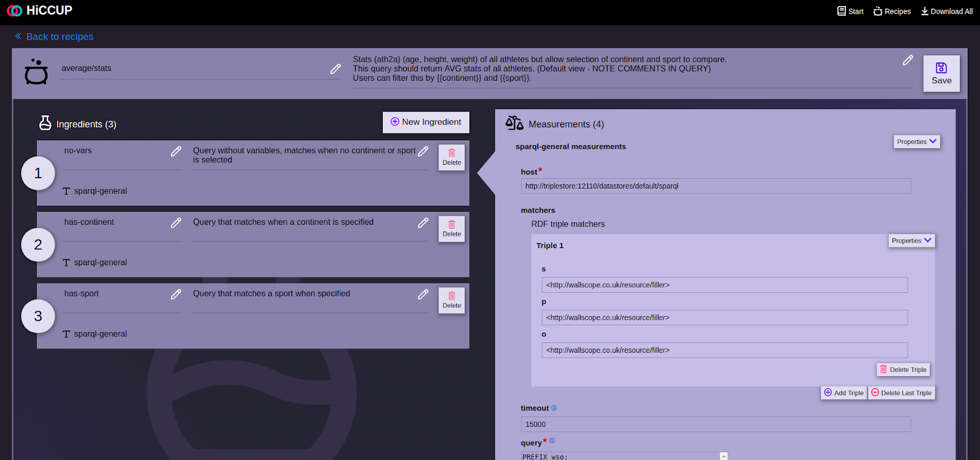
Task: Expand sparql-general measurements Properties dropdown
Action: (x=917, y=141)
